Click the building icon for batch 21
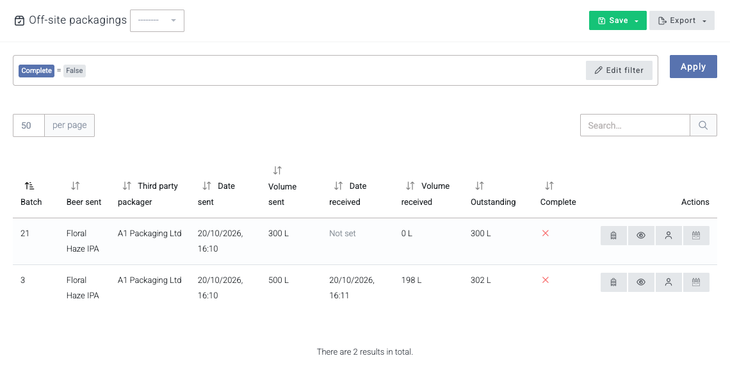Screen dimensions: 730x370 tap(613, 235)
